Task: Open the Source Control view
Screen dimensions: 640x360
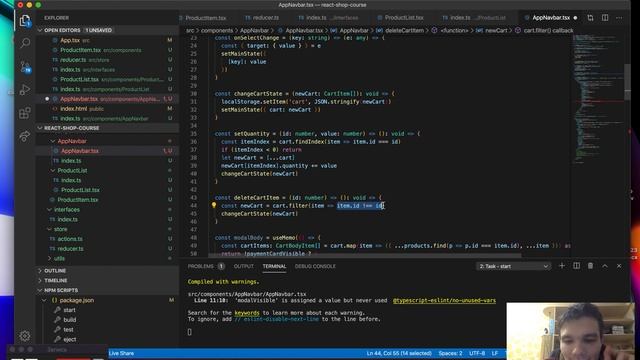Action: (25, 66)
